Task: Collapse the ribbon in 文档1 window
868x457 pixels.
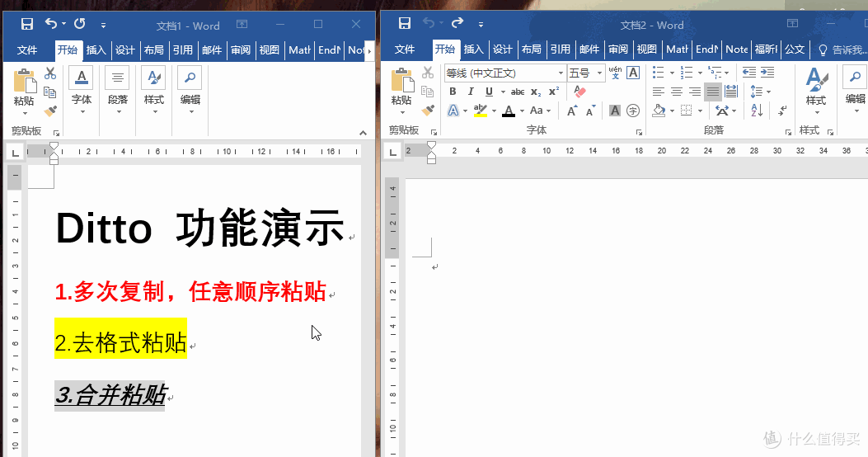Action: click(363, 132)
